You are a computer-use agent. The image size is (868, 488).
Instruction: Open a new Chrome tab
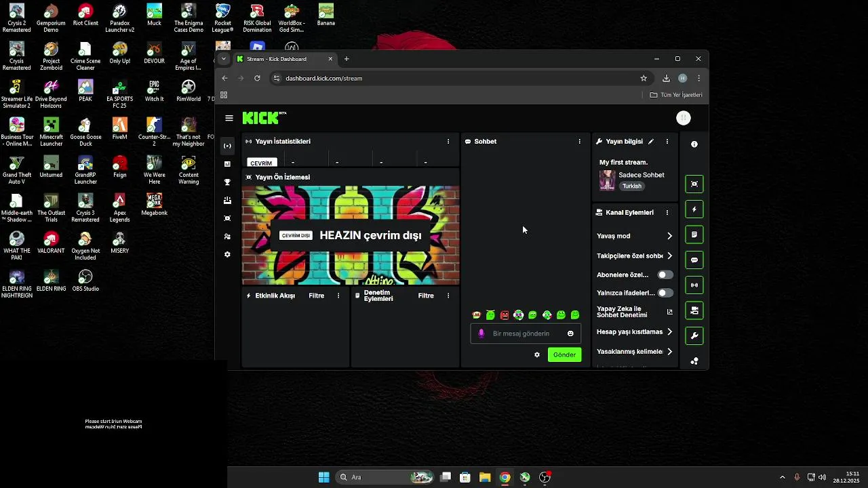[347, 59]
